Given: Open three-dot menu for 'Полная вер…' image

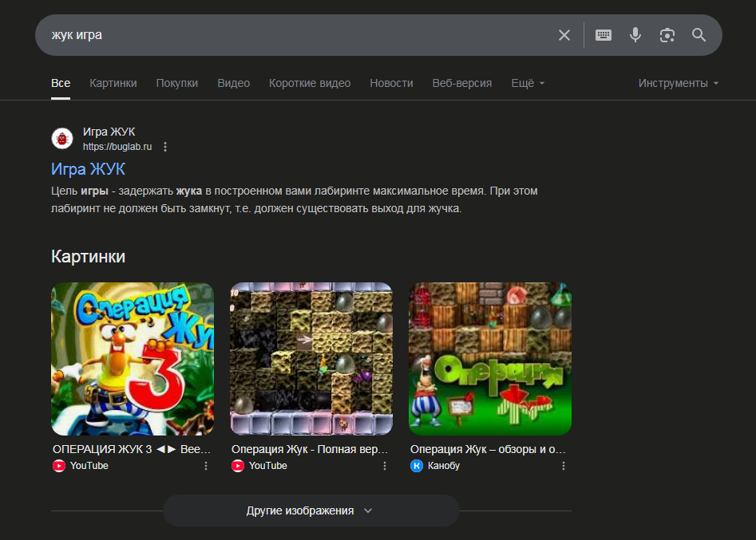Looking at the screenshot, I should coord(385,466).
